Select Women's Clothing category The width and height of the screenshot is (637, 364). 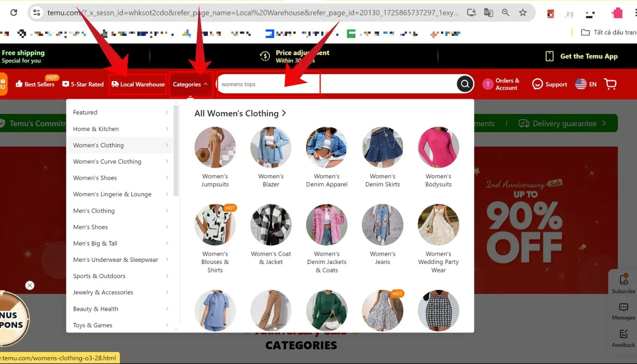click(x=120, y=145)
